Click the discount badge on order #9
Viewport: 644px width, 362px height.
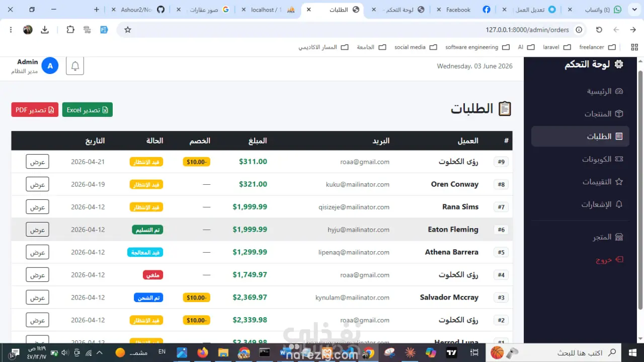196,162
